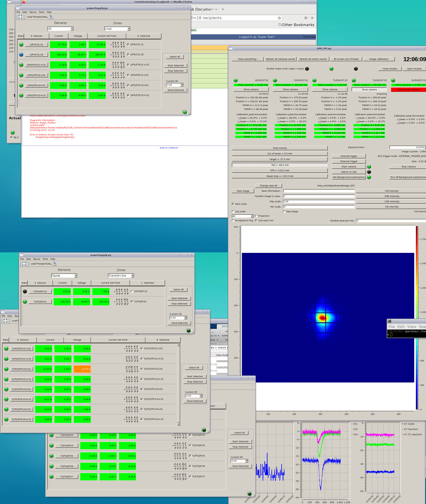The image size is (426, 504).
Task: Check the TL/PS/DPI.01 selection checkbox
Action: pos(132,292)
